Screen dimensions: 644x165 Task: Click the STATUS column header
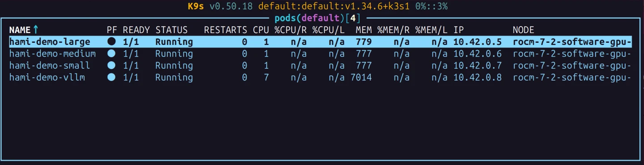pos(171,30)
